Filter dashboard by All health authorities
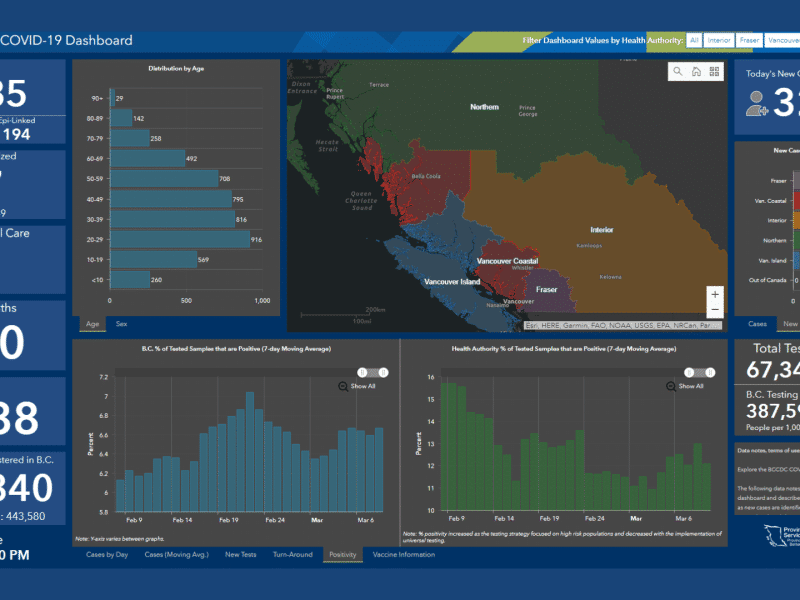 [x=693, y=40]
